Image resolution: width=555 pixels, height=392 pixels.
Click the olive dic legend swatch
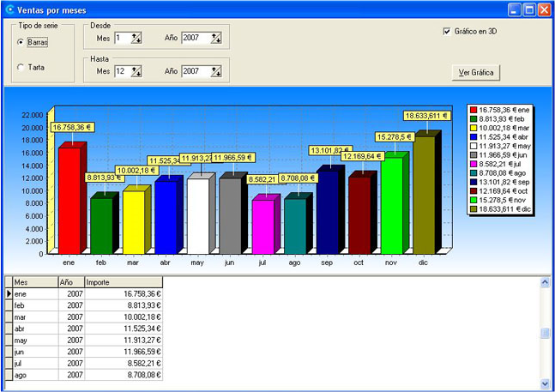click(x=474, y=209)
